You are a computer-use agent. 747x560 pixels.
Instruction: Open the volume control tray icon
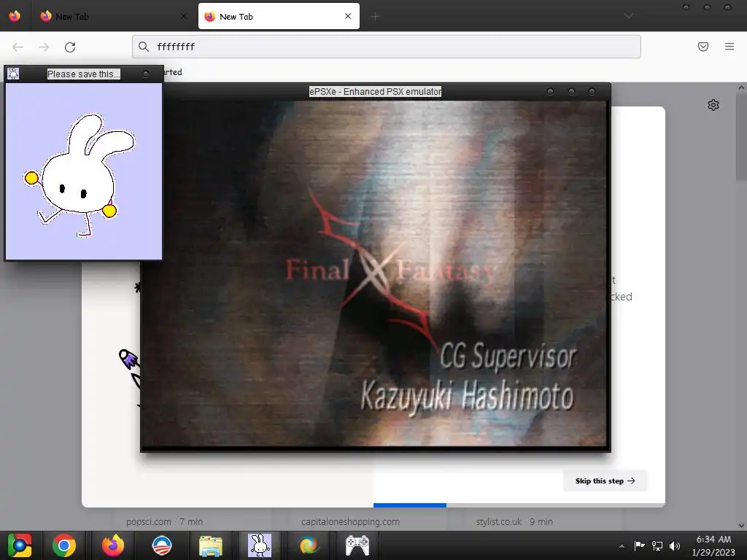pos(675,545)
